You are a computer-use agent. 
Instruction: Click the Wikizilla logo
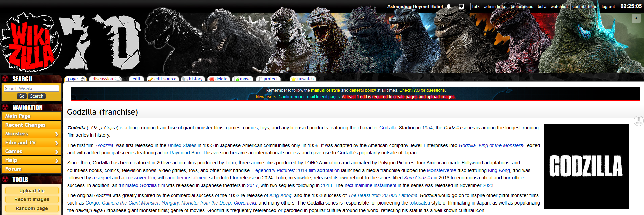[x=30, y=42]
